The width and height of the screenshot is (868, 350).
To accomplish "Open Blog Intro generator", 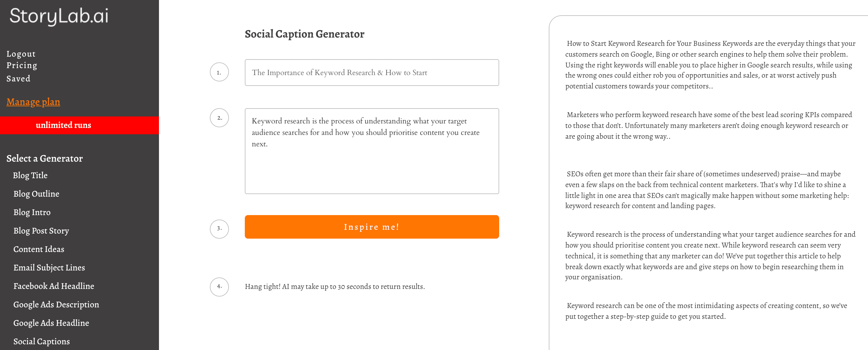I will pyautogui.click(x=32, y=212).
